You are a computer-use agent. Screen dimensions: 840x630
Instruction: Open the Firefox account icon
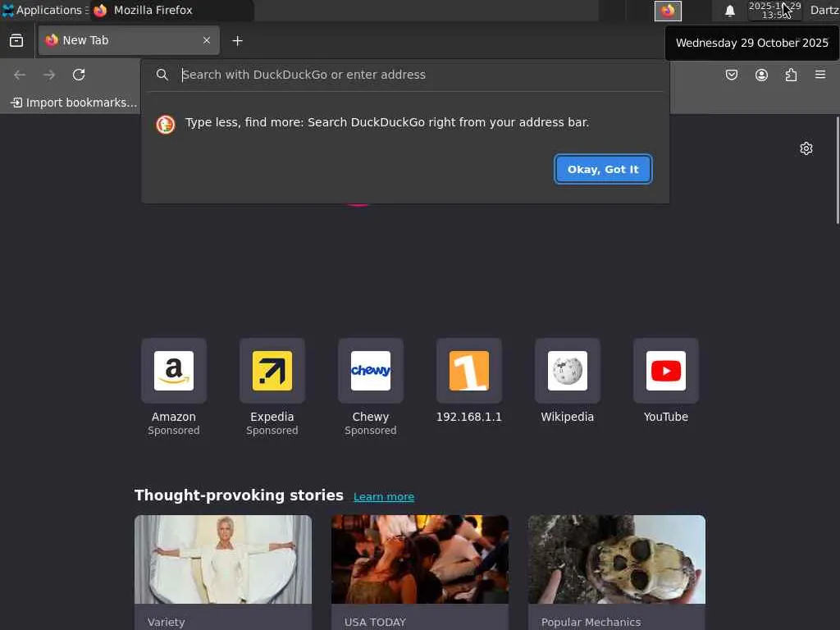point(761,75)
